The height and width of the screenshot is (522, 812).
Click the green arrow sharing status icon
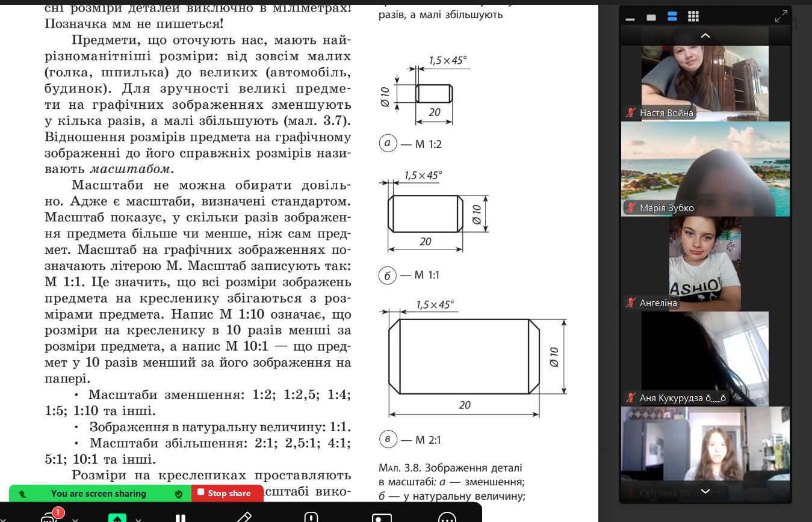pos(22,494)
